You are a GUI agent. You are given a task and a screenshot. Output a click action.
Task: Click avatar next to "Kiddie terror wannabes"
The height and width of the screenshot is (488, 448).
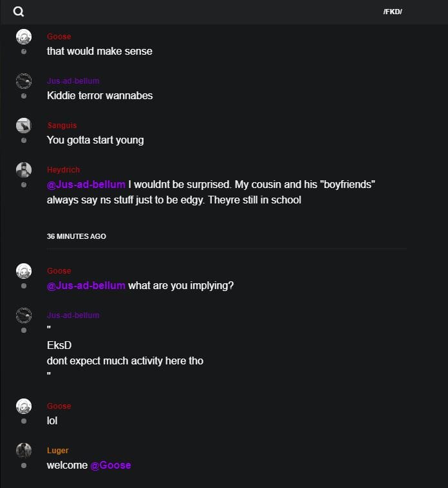coord(24,81)
